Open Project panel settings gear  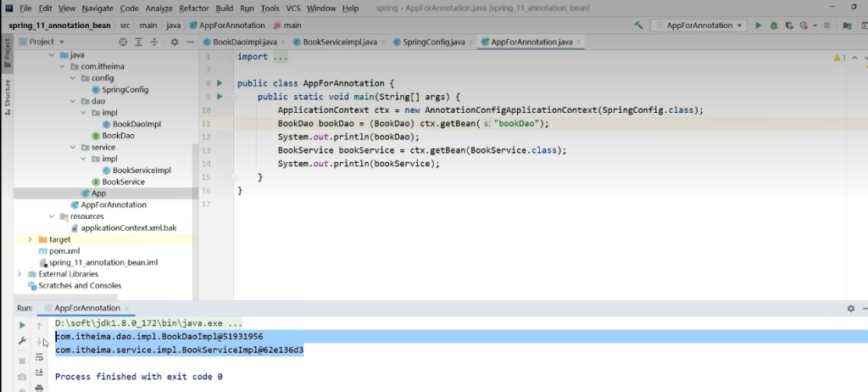[175, 42]
